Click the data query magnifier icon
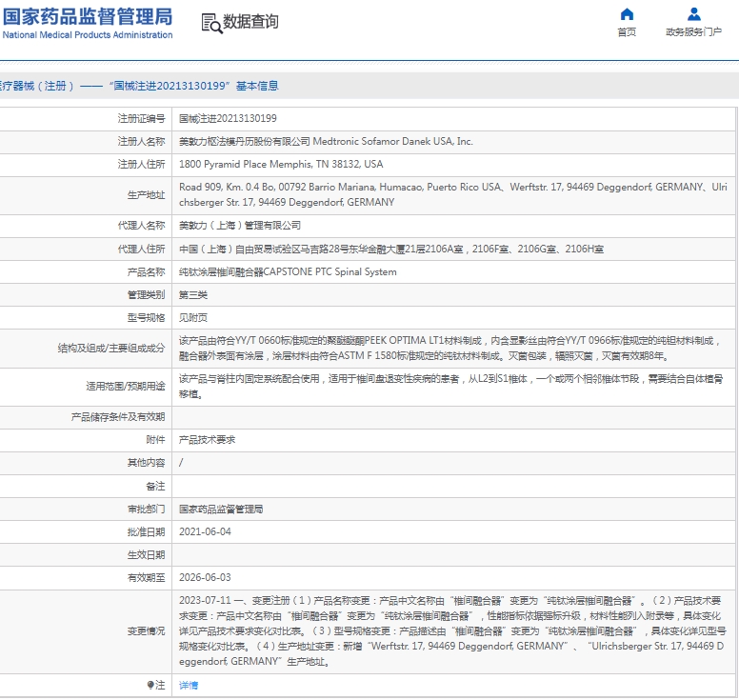Viewport: 739px width, 700px height. [x=211, y=23]
